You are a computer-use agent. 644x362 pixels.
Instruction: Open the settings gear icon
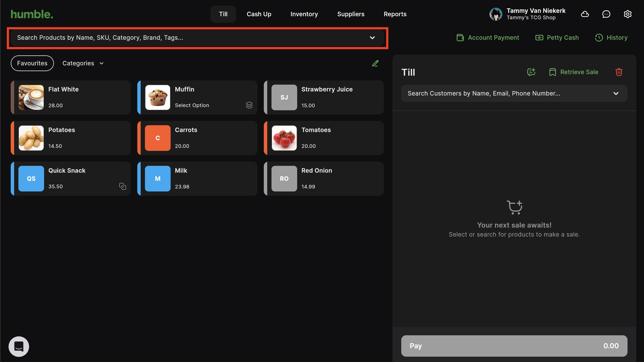pos(628,14)
